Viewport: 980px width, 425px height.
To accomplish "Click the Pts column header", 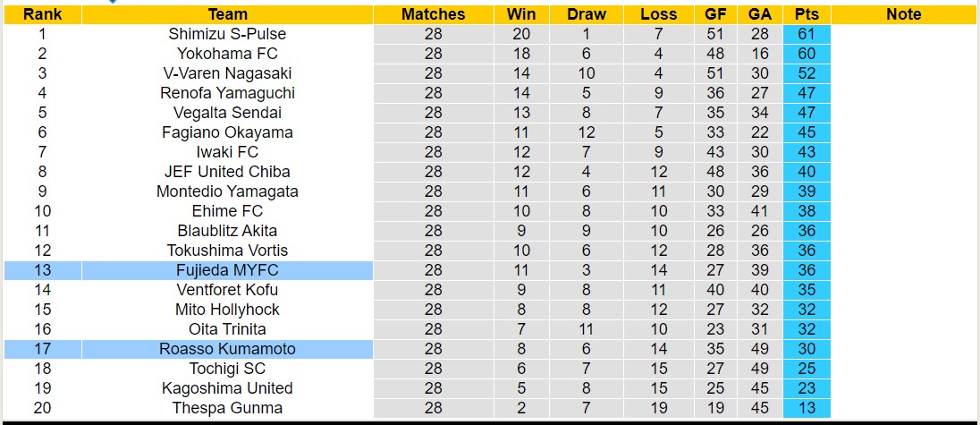I will pyautogui.click(x=807, y=14).
